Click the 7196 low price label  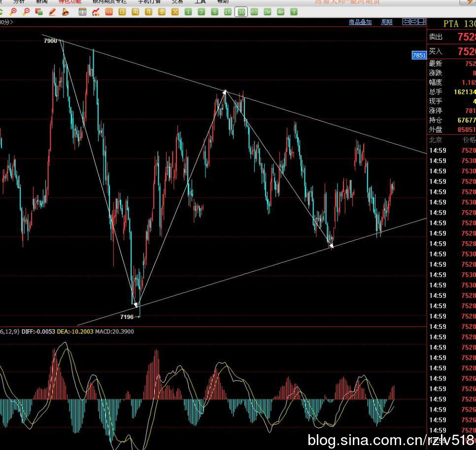[x=127, y=317]
